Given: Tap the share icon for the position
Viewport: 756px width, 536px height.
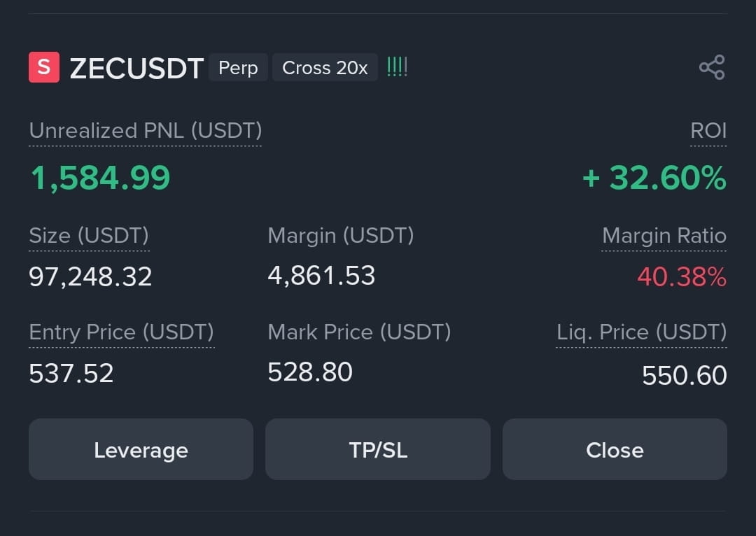Looking at the screenshot, I should click(712, 67).
